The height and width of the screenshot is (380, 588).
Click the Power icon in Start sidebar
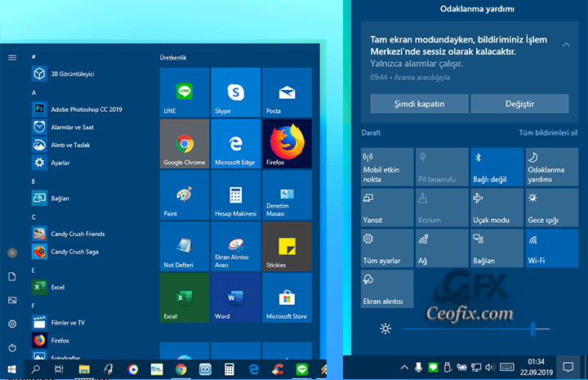click(12, 348)
